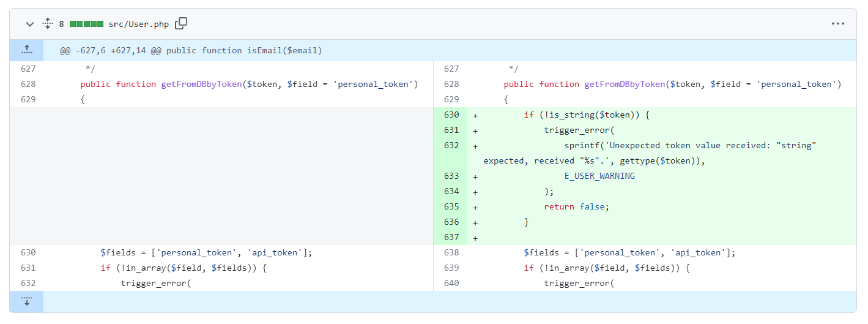Click right side line number 640
Screen dimensions: 868x324
point(451,283)
